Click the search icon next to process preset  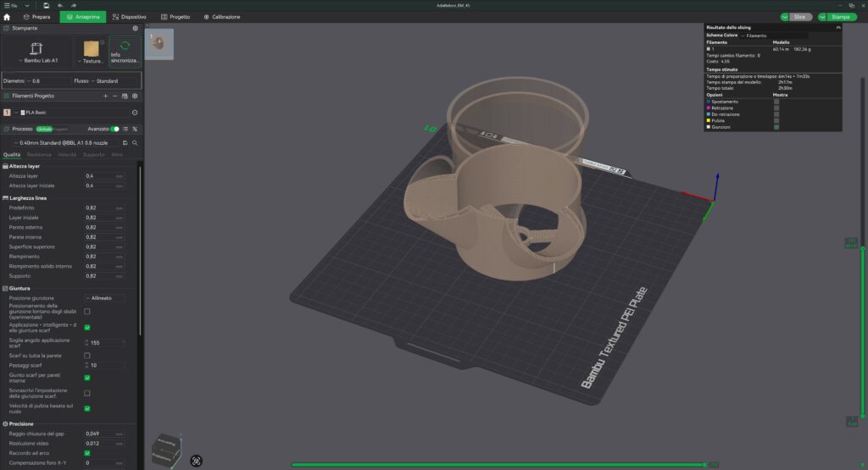pyautogui.click(x=135, y=143)
